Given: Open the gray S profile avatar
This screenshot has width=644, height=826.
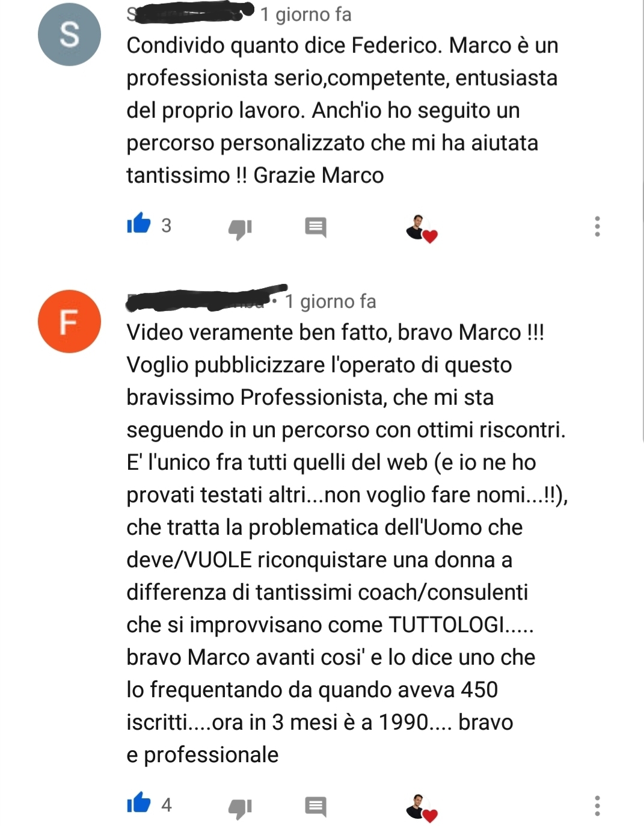Looking at the screenshot, I should click(x=69, y=34).
